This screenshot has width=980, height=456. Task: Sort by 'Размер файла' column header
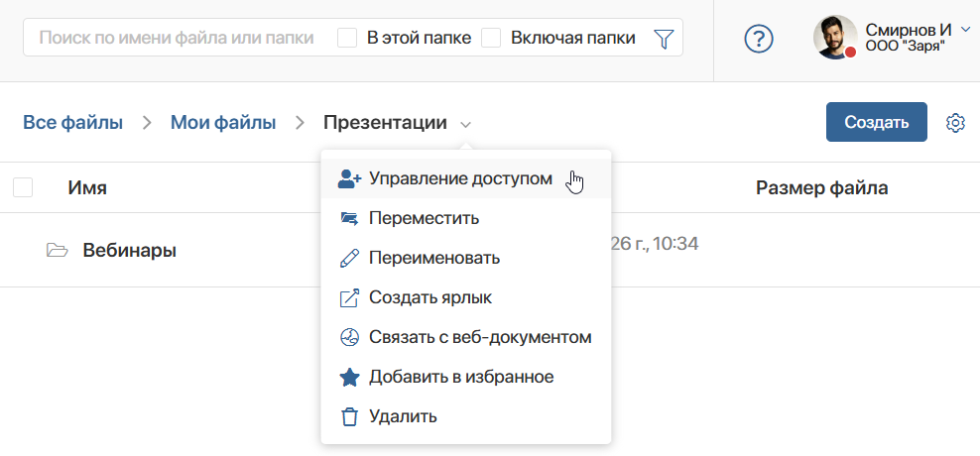click(822, 187)
